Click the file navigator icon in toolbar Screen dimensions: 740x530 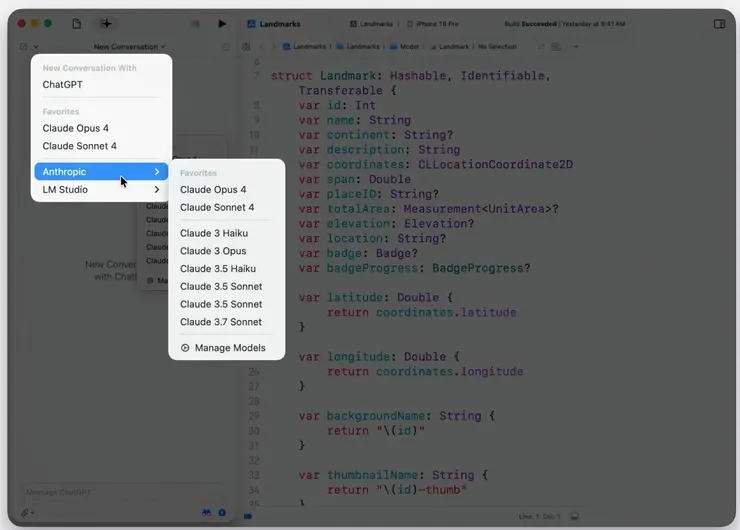tap(76, 24)
